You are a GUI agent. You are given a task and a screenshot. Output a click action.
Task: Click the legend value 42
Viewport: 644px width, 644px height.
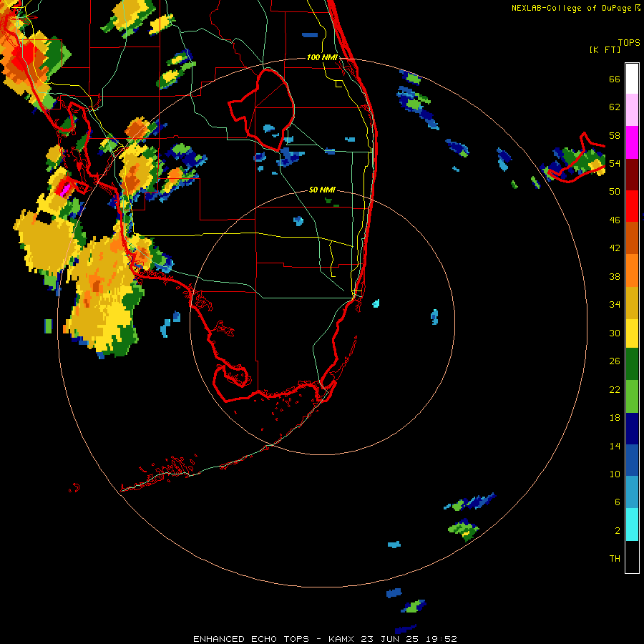[x=615, y=248]
